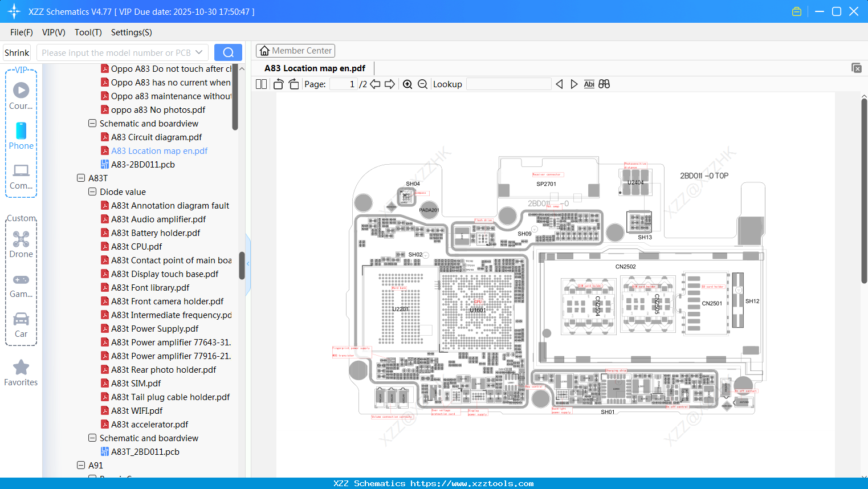This screenshot has height=489, width=868.
Task: Open the Drone category
Action: click(21, 244)
